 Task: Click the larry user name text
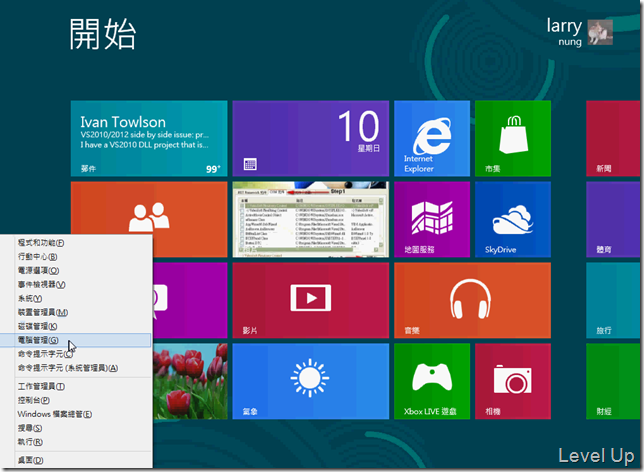click(564, 25)
